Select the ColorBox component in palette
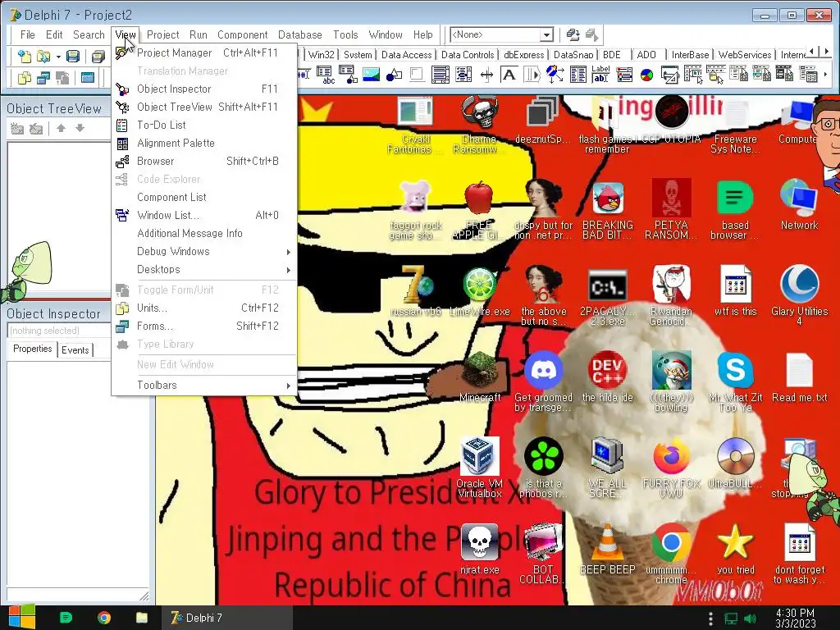 point(624,75)
